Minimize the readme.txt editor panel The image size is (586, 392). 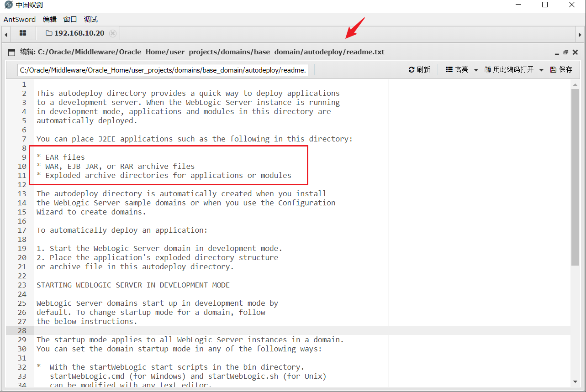557,52
